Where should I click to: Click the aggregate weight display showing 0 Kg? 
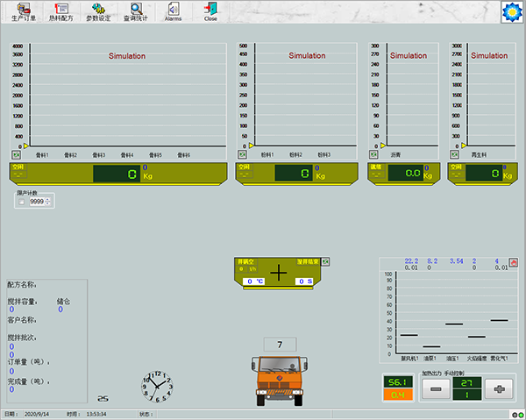(x=117, y=174)
